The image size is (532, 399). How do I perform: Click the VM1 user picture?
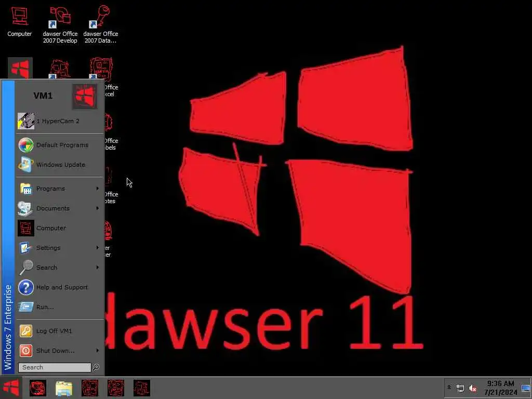point(85,97)
